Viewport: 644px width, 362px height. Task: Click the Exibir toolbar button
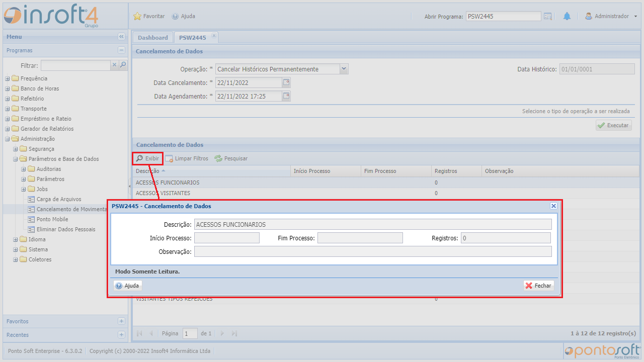click(x=147, y=158)
